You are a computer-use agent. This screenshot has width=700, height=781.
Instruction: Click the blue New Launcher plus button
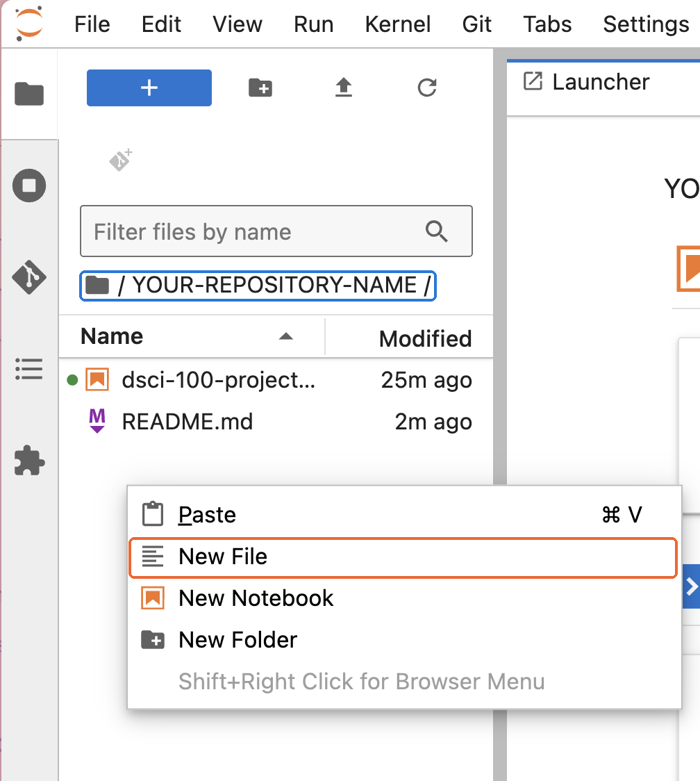149,88
